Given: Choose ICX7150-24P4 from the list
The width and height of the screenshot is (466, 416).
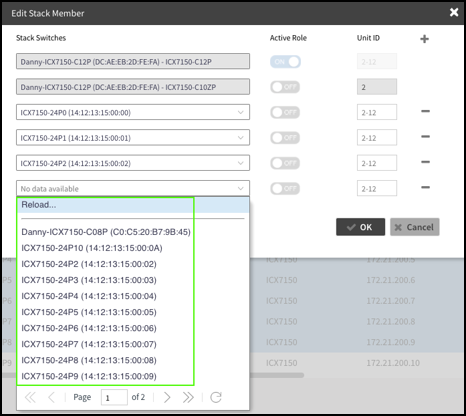Looking at the screenshot, I should click(x=133, y=296).
